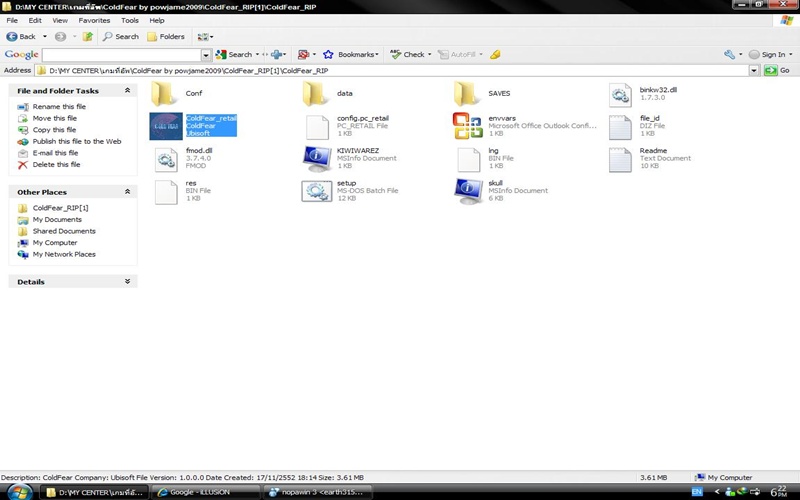Click the Google toolbar plus share icon

point(278,55)
